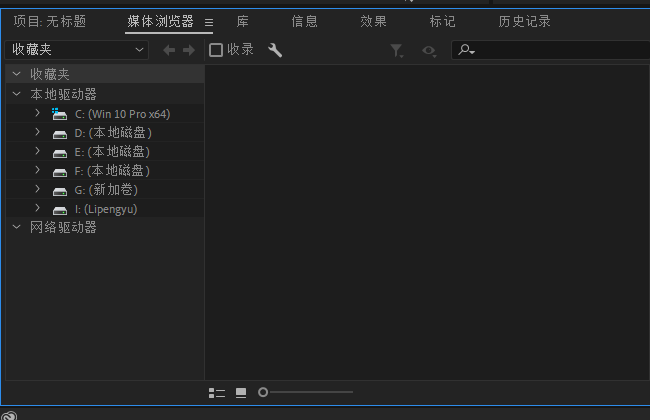Screen dimensions: 650x420
Task: Click the wrench settings icon
Action: (276, 50)
